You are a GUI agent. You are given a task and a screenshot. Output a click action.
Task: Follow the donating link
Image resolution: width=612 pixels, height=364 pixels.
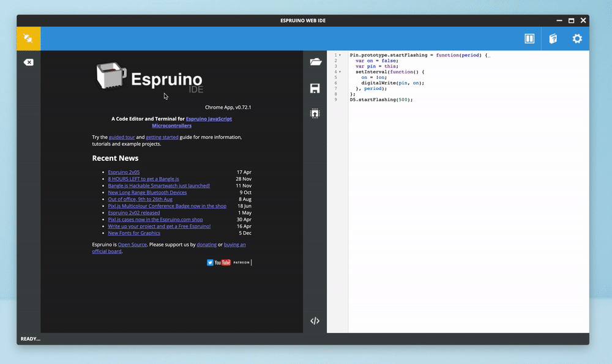click(x=206, y=245)
